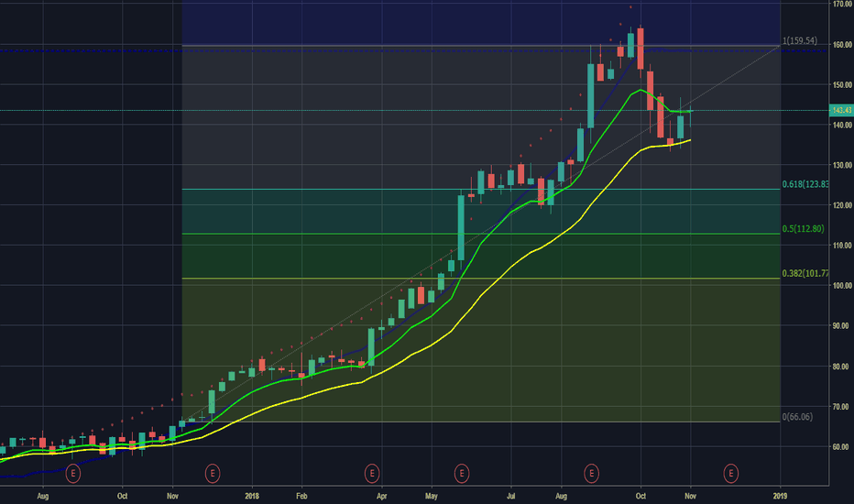The width and height of the screenshot is (854, 504).
Task: Select the Fibonacci level label 0.5(112.80)
Action: coord(804,229)
